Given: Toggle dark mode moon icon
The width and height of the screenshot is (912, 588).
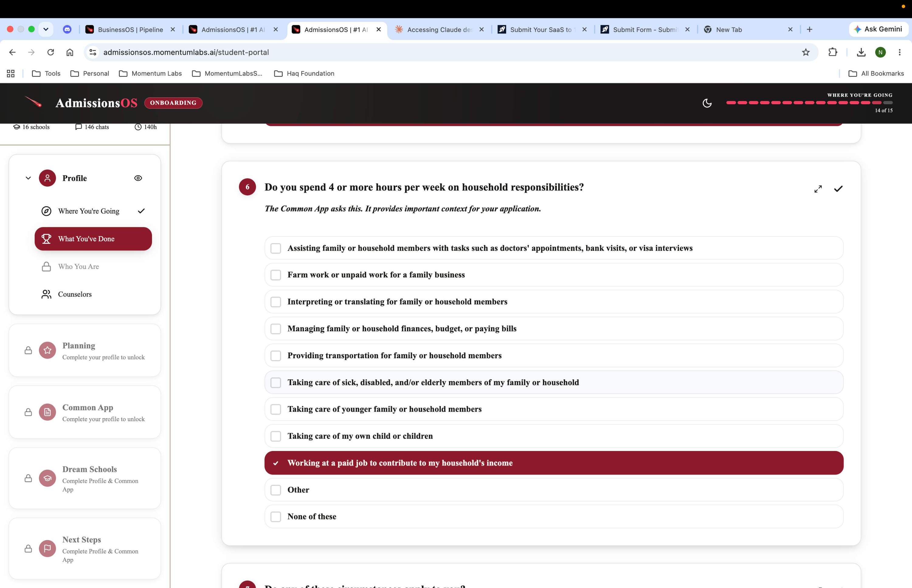Looking at the screenshot, I should [x=707, y=103].
